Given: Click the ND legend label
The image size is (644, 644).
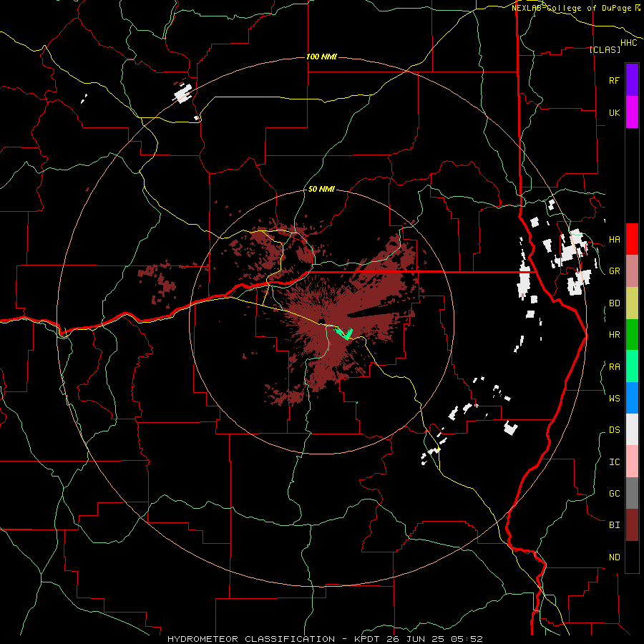Looking at the screenshot, I should coord(614,557).
